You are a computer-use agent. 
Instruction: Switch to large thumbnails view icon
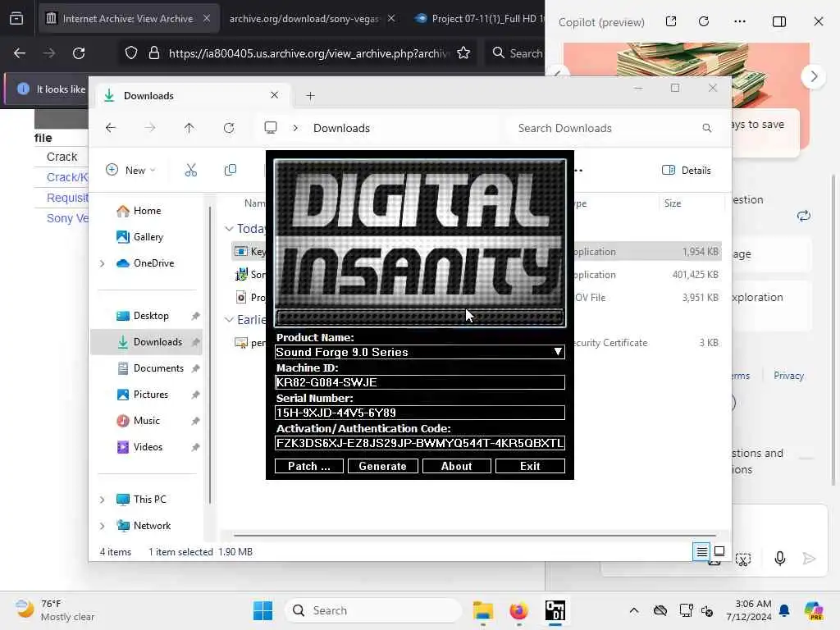coord(719,551)
